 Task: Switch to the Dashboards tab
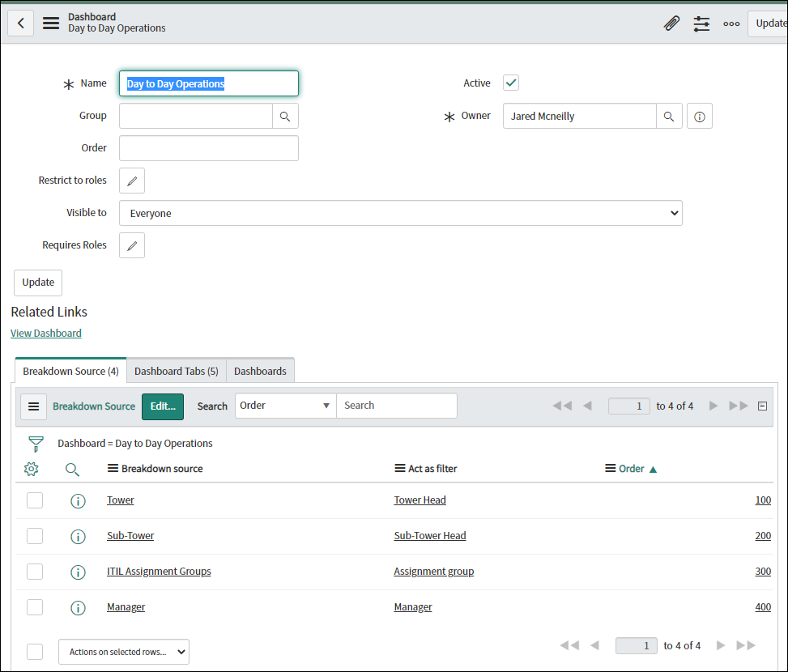tap(260, 371)
